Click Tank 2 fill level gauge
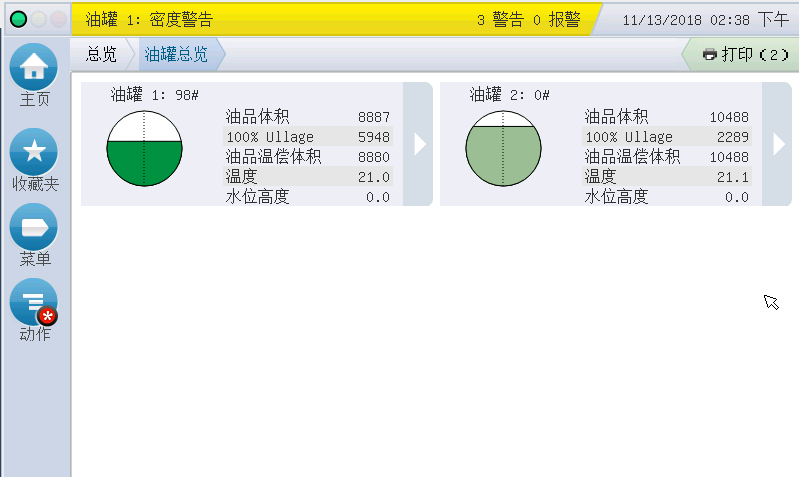799x477 pixels. (503, 148)
